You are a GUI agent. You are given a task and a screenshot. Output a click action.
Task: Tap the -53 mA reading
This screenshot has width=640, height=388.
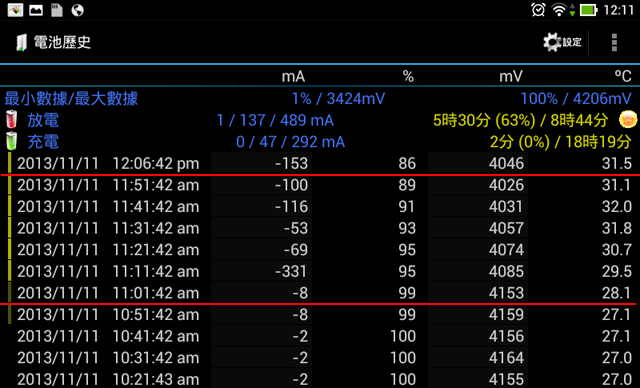tap(296, 228)
